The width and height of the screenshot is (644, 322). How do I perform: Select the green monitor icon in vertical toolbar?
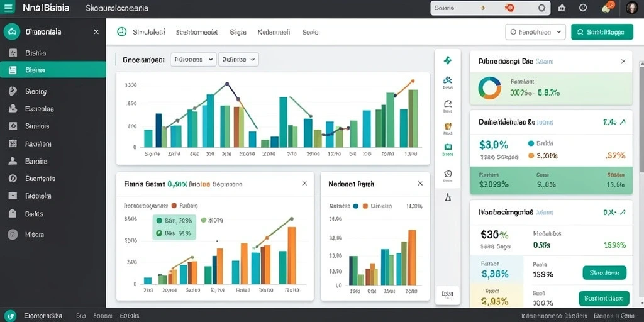coord(448,147)
